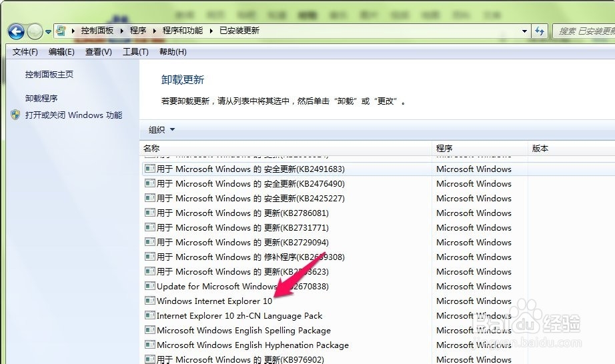Click the Control Panel icon in address bar
This screenshot has height=364, width=615.
[61, 31]
